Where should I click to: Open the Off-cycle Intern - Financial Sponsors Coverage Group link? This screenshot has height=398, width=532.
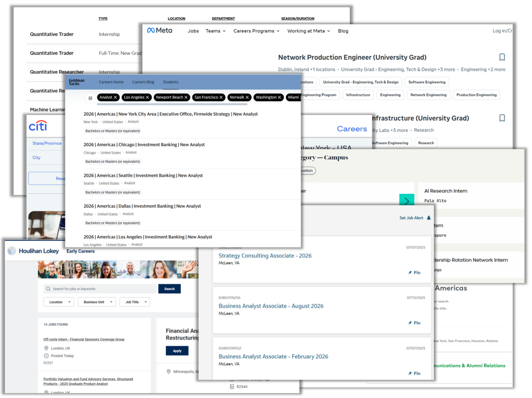tap(84, 339)
